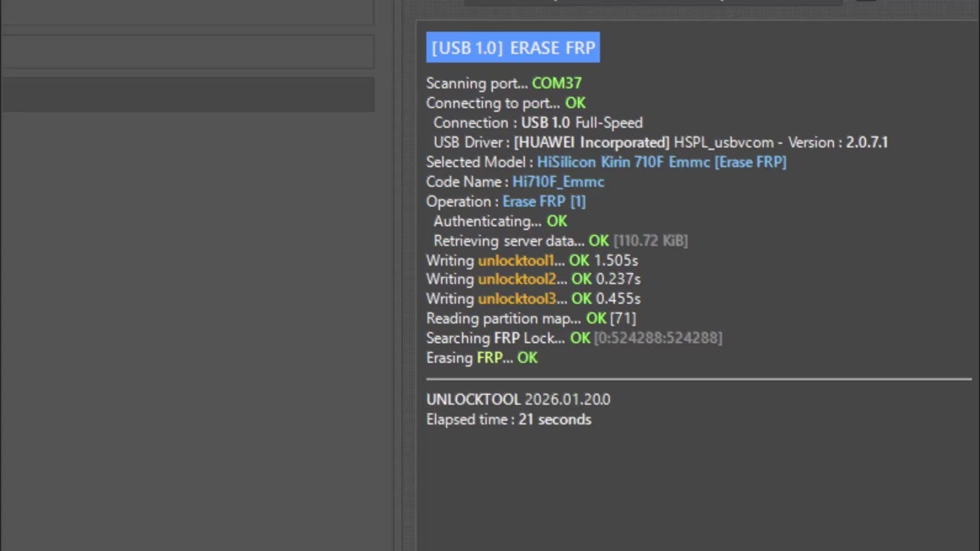This screenshot has width=980, height=551.
Task: Select the "unlocktool3" entry
Action: tap(517, 299)
